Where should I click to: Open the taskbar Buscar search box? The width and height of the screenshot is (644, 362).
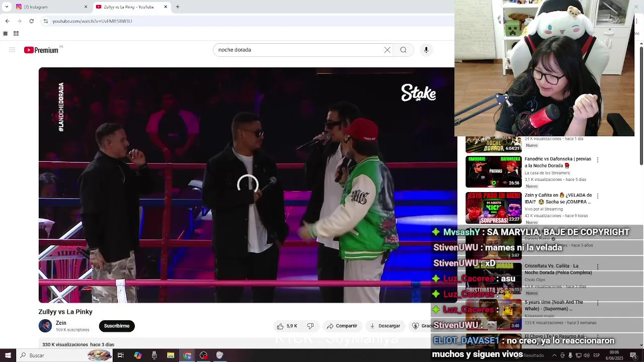click(x=65, y=355)
